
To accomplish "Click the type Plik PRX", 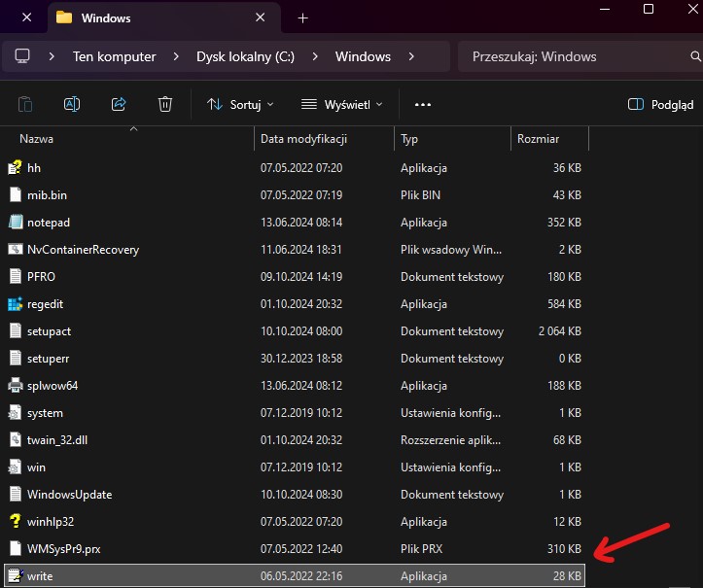I will click(x=421, y=548).
